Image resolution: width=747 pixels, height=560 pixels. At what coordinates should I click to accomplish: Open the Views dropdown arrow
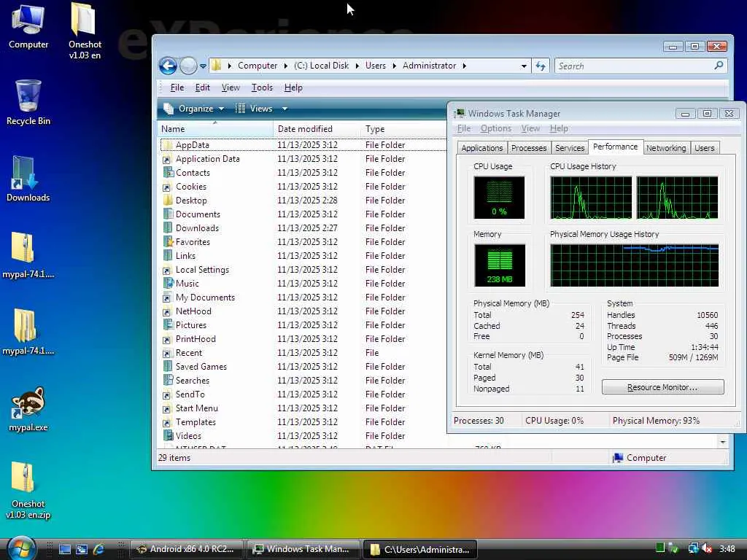pos(285,109)
